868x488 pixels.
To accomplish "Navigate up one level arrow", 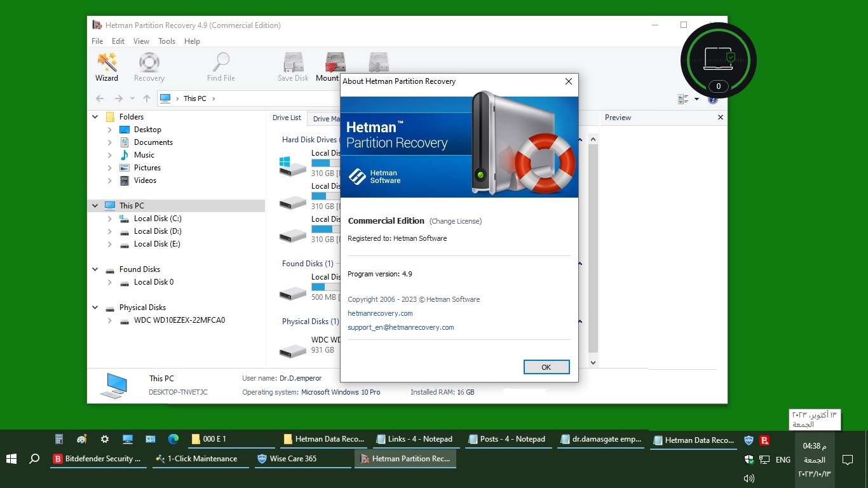I will click(147, 98).
